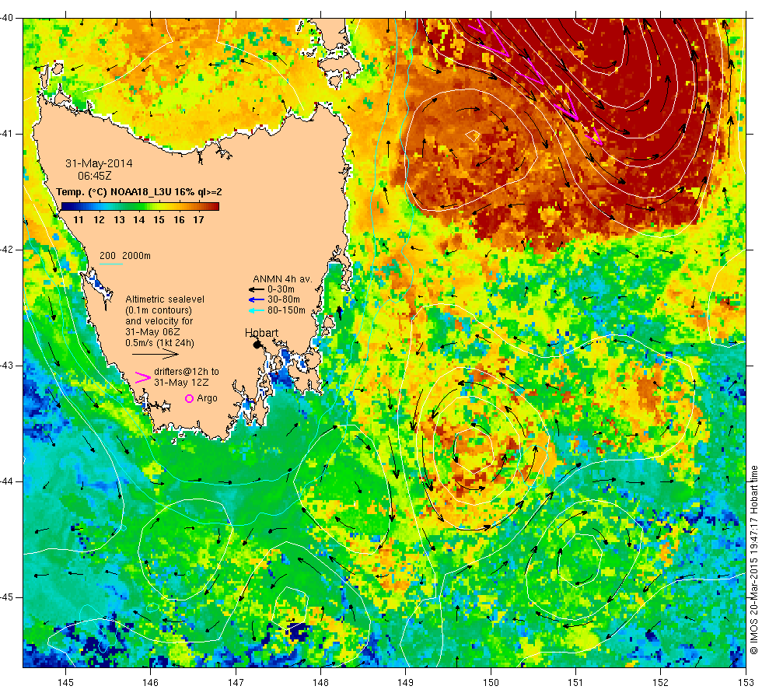Click the "30-80m" depth label
Image resolution: width=762 pixels, height=700 pixels.
(x=284, y=299)
